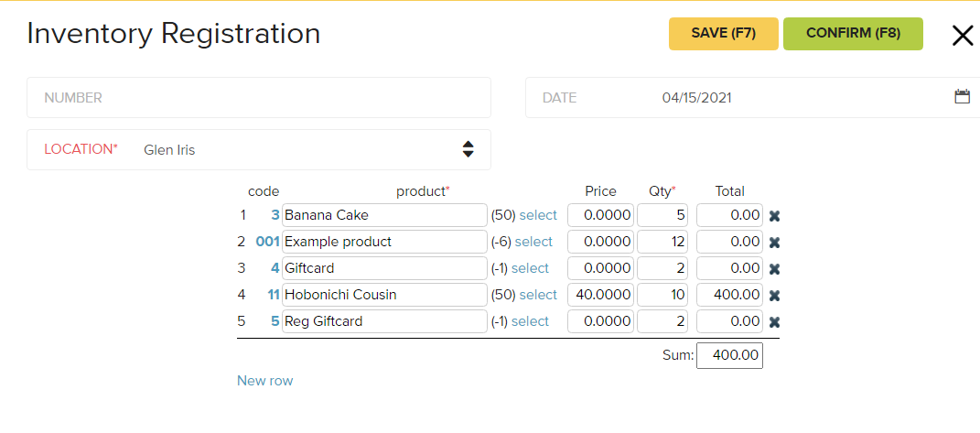Close the Inventory Registration dialog

coord(963,36)
